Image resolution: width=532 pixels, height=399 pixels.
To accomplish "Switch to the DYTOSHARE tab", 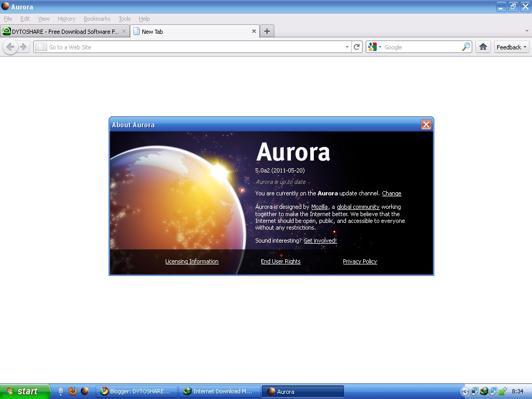I will (x=65, y=31).
